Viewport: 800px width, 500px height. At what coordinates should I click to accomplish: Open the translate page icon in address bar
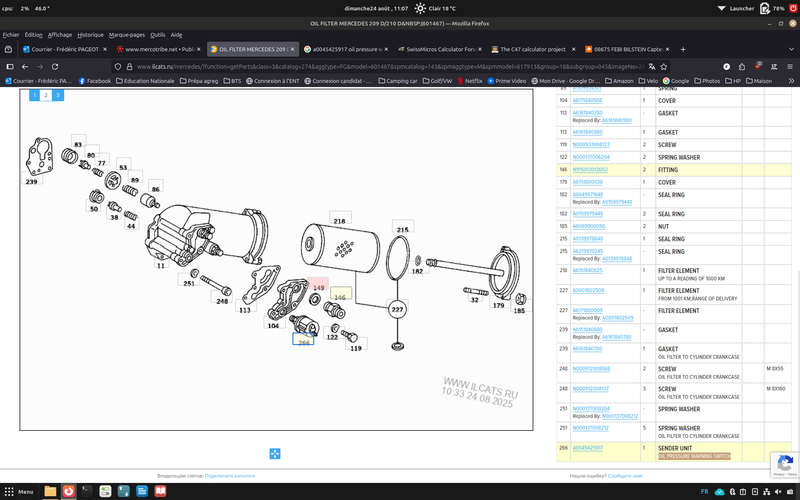point(652,66)
